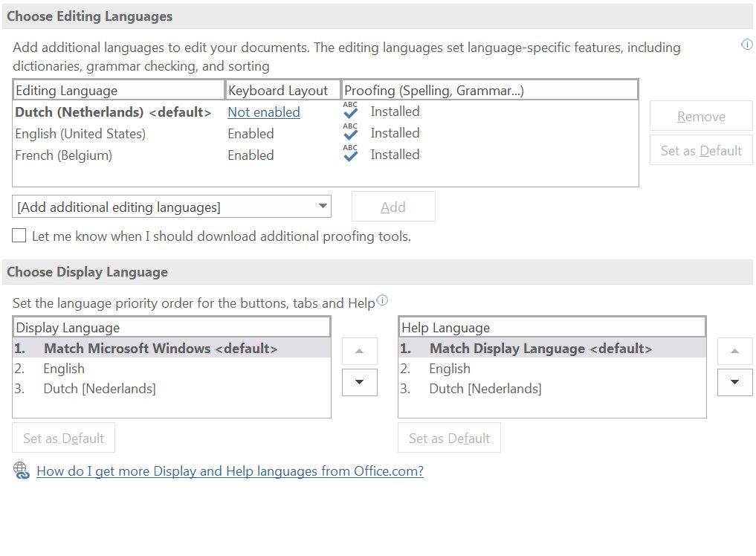Enable notification to download additional proofing tools
Image resolution: width=756 pixels, height=556 pixels.
click(x=19, y=236)
